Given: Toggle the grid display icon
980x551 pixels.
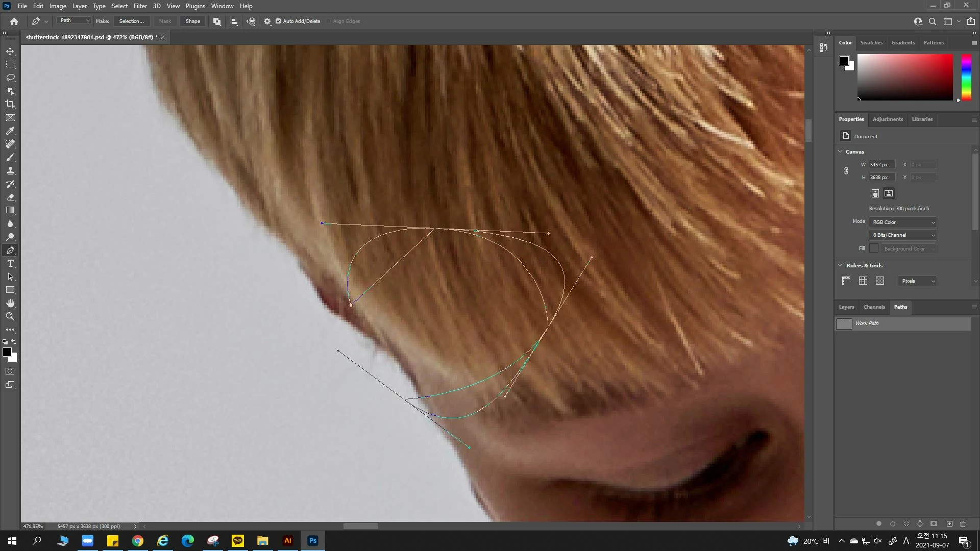Looking at the screenshot, I should coord(863,281).
